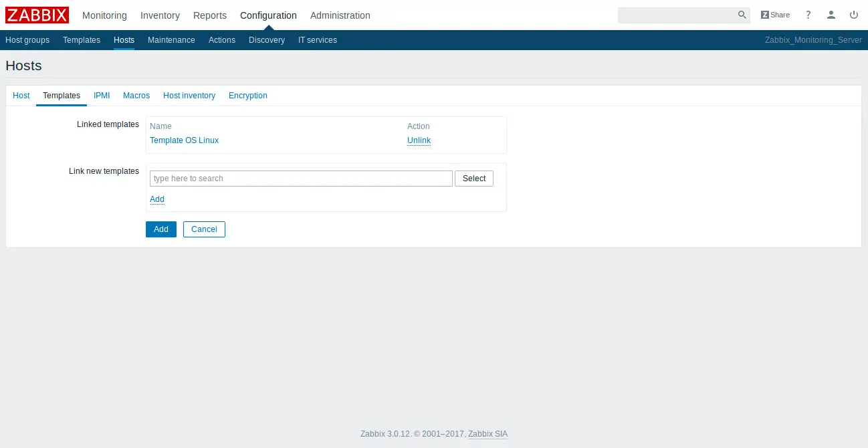Go to IT services submenu
Viewport: 868px width, 448px height.
(x=318, y=40)
